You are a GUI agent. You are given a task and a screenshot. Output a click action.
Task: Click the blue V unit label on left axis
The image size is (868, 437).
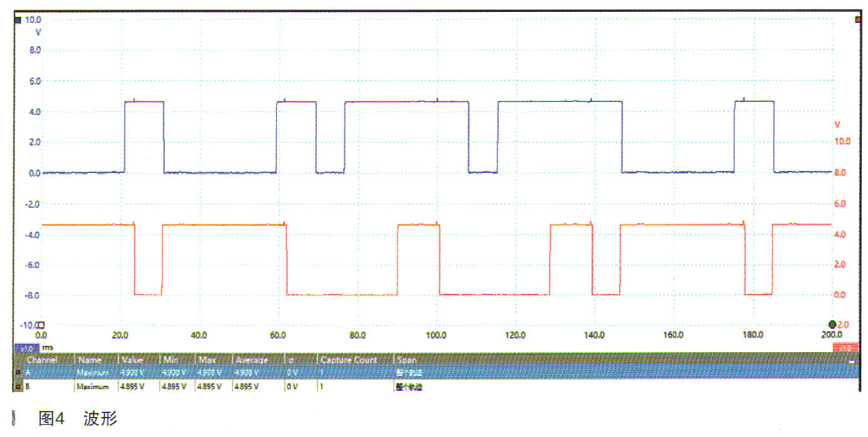[x=37, y=33]
